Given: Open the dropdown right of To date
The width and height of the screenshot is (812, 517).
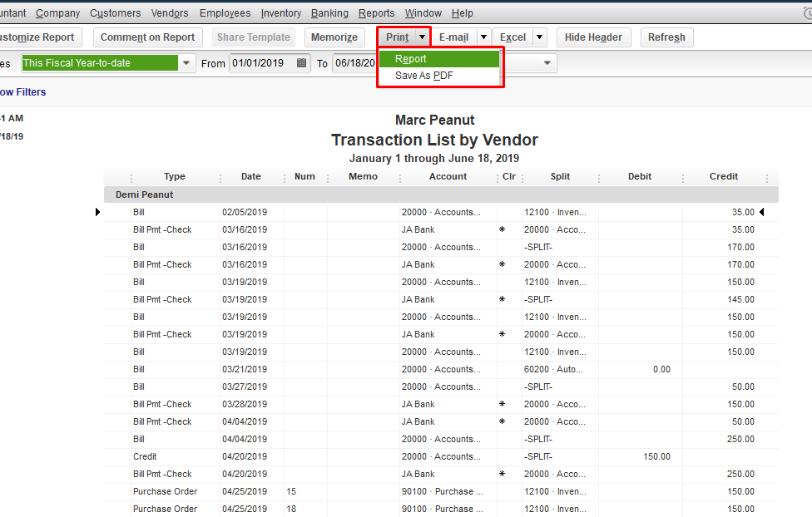Looking at the screenshot, I should click(x=547, y=63).
